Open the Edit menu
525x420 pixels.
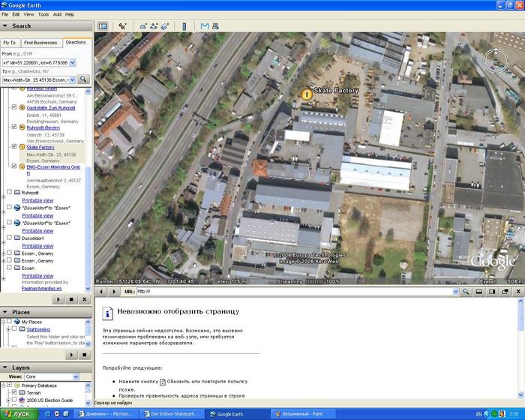16,14
